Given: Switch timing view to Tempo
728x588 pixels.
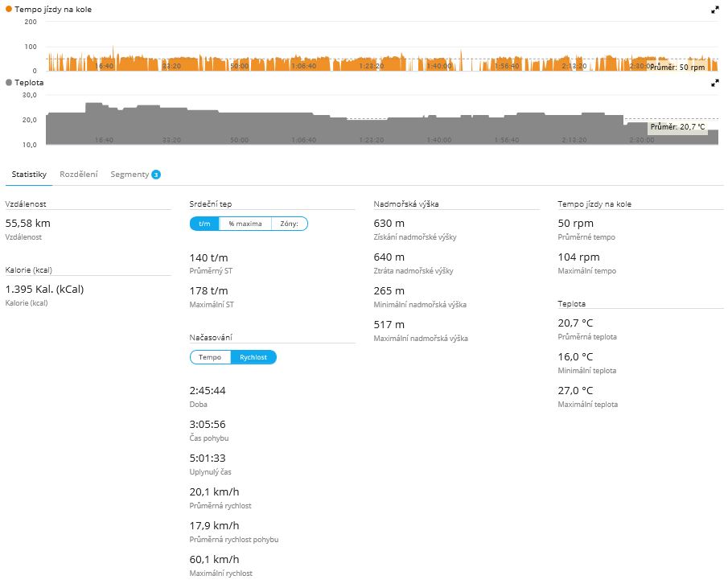Looking at the screenshot, I should pos(210,357).
